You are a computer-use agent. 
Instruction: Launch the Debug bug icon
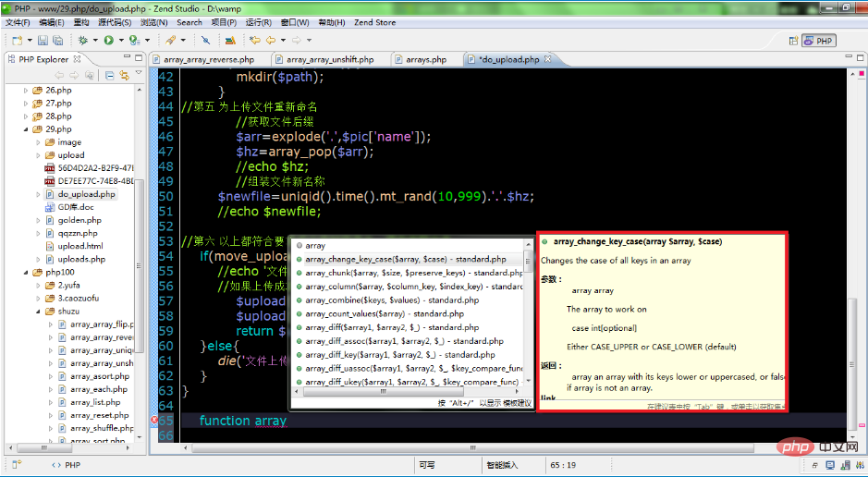[x=83, y=41]
